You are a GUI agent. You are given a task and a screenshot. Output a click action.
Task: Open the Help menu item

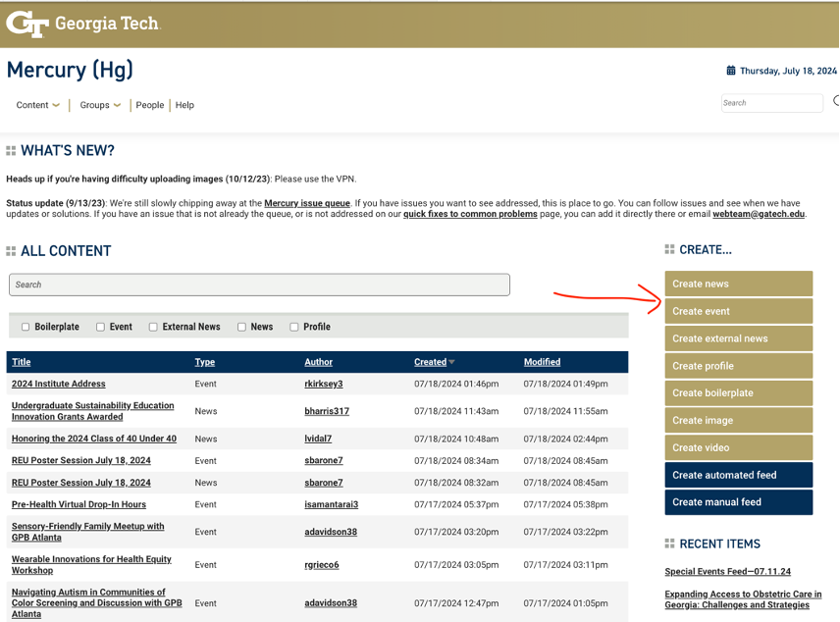click(184, 105)
